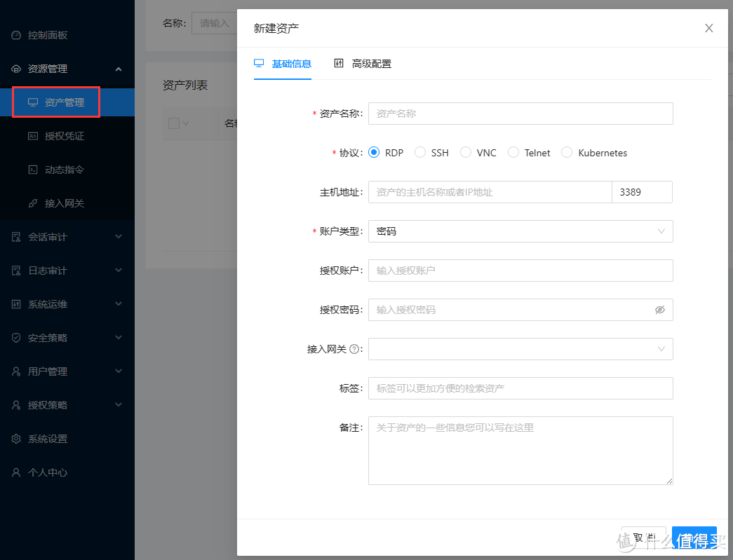Click into the 备注 textarea
The width and height of the screenshot is (733, 560).
(x=520, y=451)
